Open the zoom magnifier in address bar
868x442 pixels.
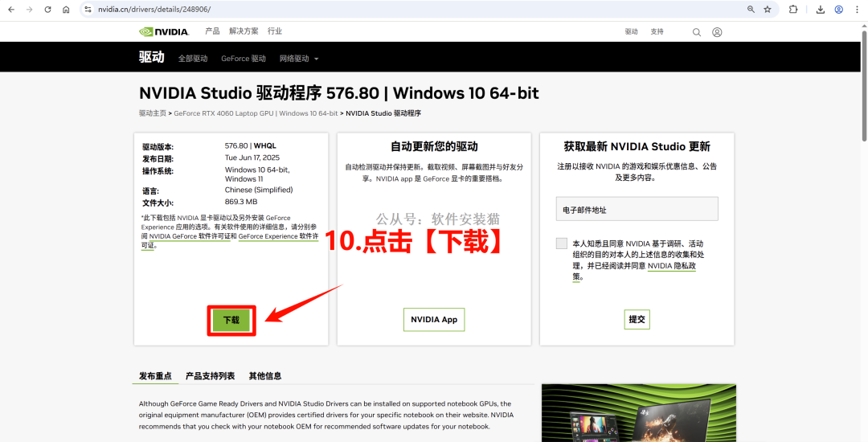[751, 10]
